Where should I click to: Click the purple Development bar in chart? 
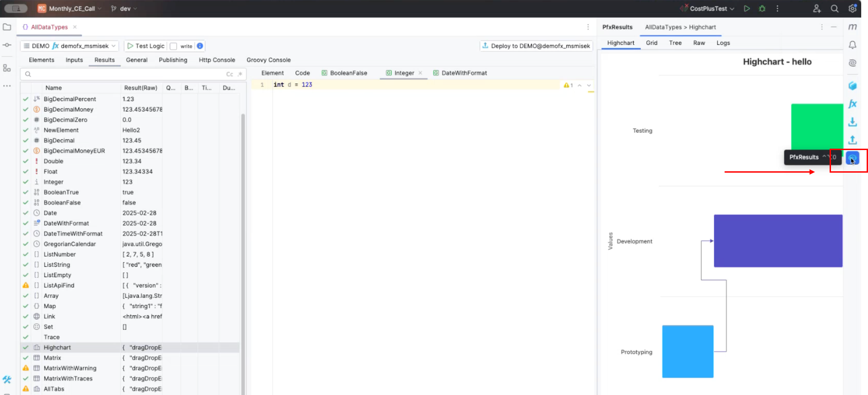(778, 241)
